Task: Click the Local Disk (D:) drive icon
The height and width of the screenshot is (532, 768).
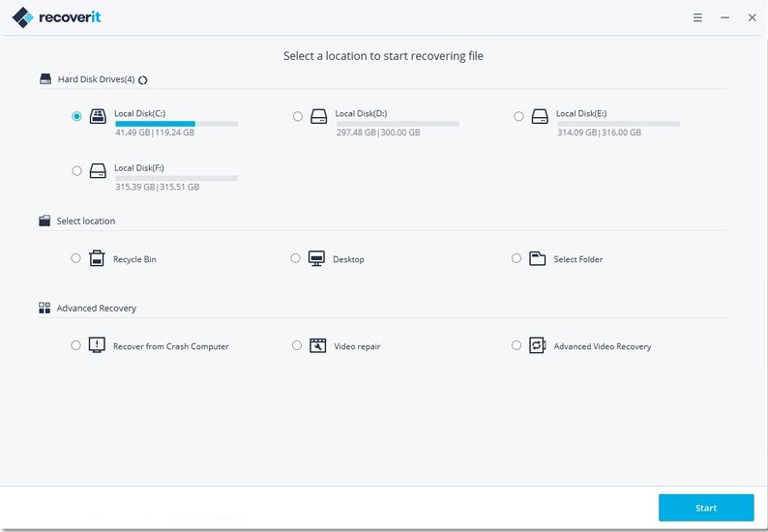Action: [x=319, y=116]
